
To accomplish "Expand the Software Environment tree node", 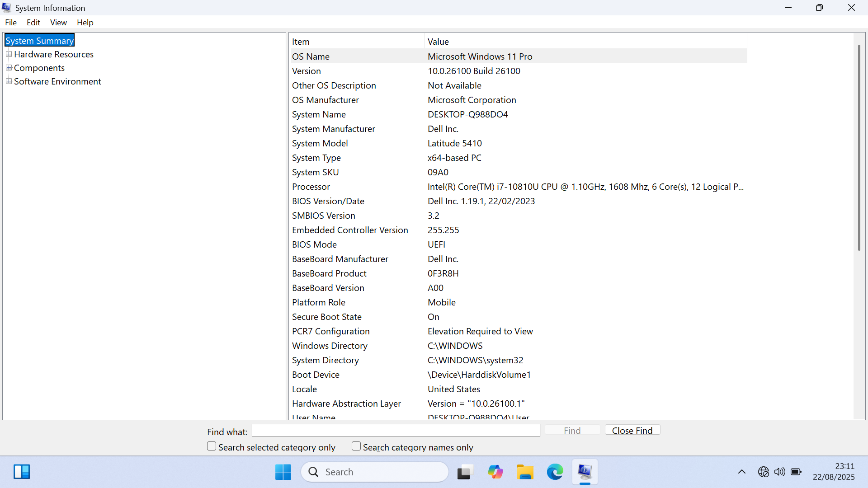I will click(9, 81).
